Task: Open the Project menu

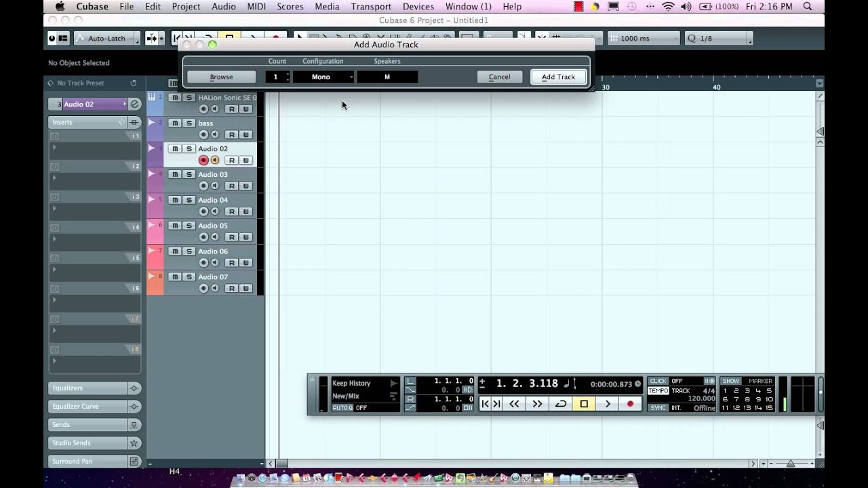Action: (186, 7)
